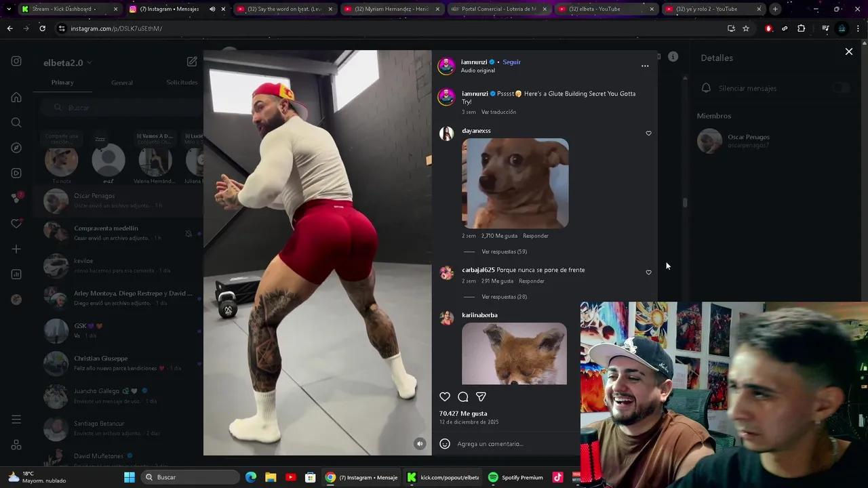The width and height of the screenshot is (868, 488).
Task: Open the Christian Giuseppe chat
Action: click(119, 363)
